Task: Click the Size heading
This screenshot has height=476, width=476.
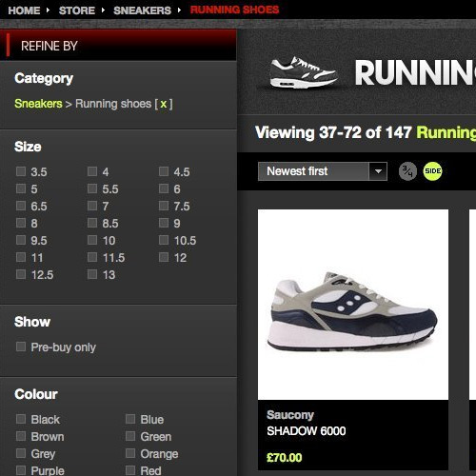Action: (x=28, y=147)
